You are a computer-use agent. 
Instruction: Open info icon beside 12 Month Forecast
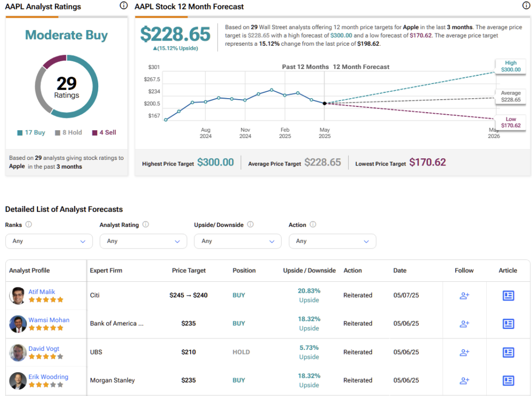[526, 5]
